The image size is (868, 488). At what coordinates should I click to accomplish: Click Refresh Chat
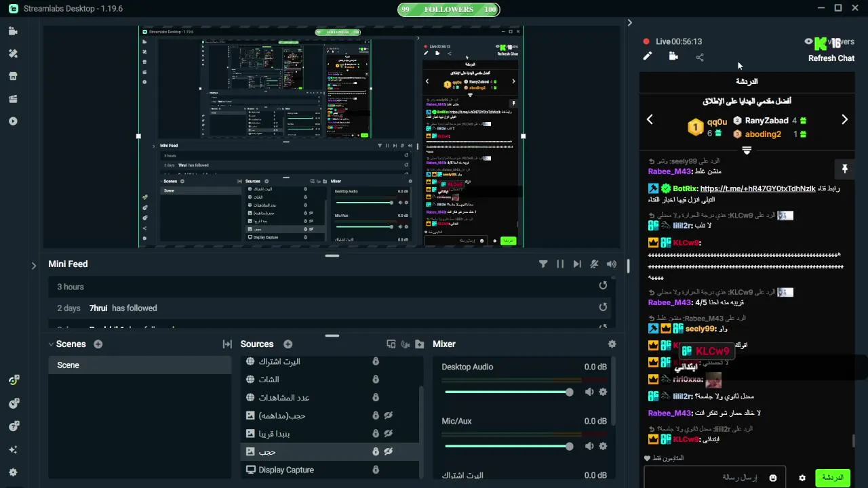click(x=831, y=58)
